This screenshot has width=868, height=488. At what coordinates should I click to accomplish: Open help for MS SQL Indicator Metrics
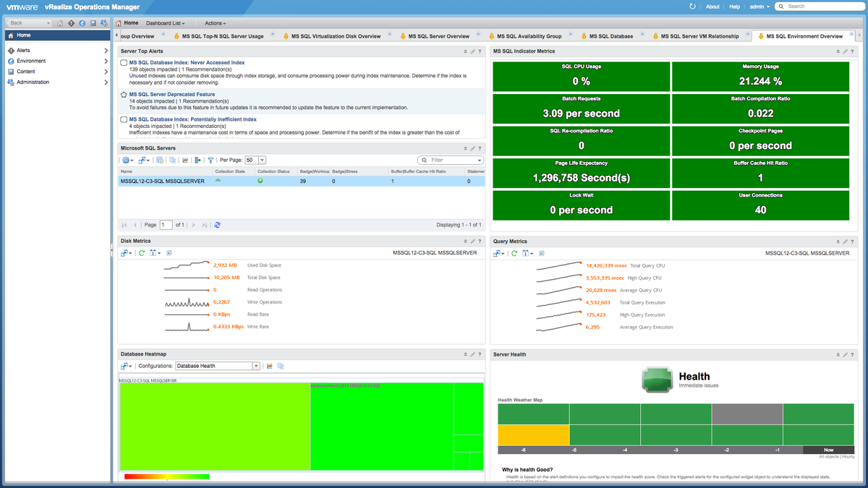tap(852, 51)
